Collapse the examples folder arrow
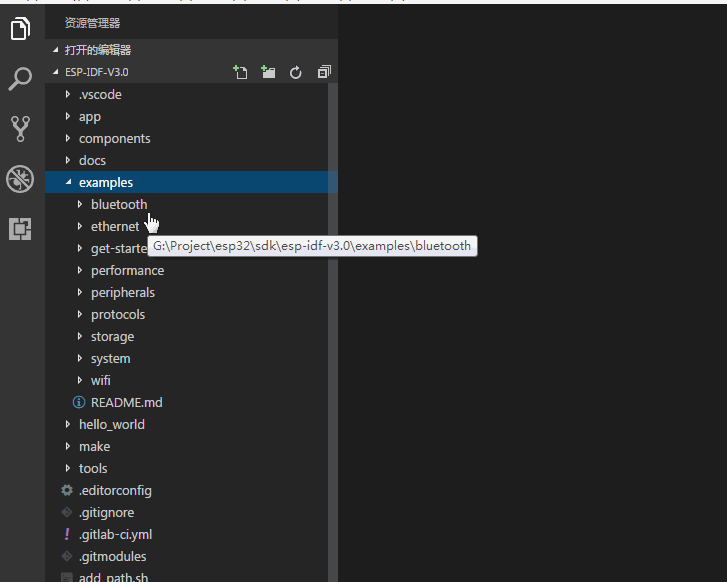Screen dimensions: 727x582 pyautogui.click(x=69, y=182)
